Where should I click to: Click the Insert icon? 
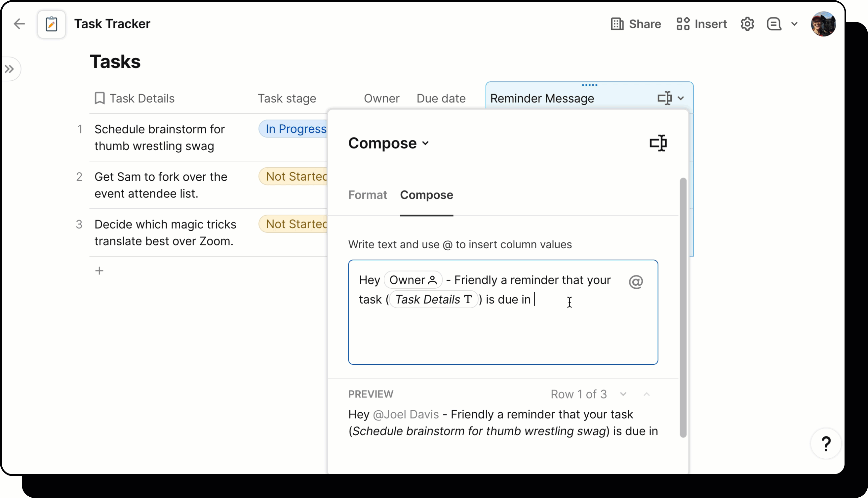click(683, 24)
